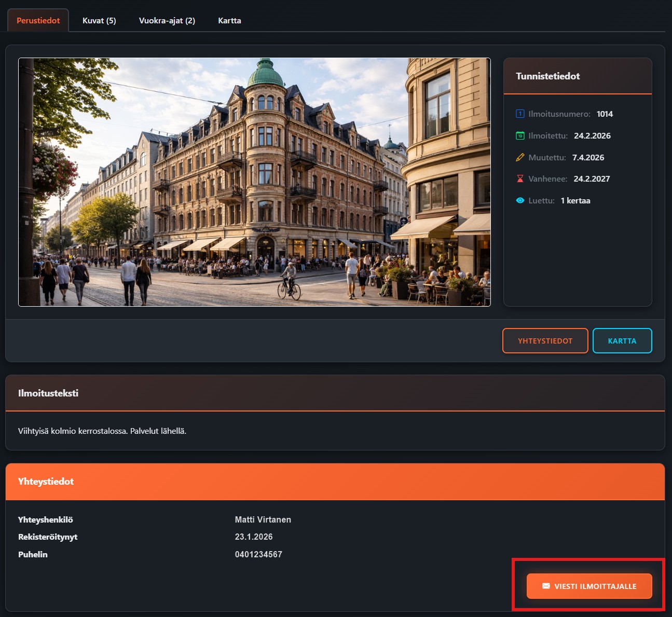Select the Vuokra-ajat (2) tab

pos(167,21)
